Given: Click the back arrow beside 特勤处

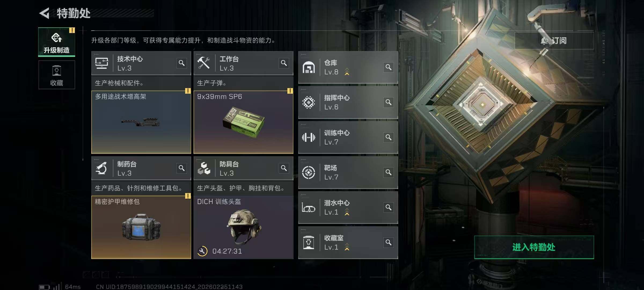Looking at the screenshot, I should 45,13.
